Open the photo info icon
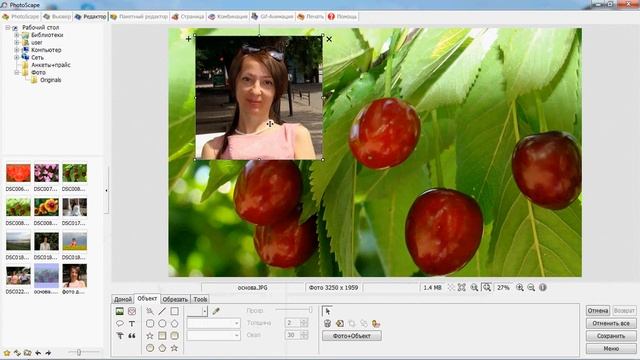This screenshot has height=360, width=640. (x=542, y=287)
